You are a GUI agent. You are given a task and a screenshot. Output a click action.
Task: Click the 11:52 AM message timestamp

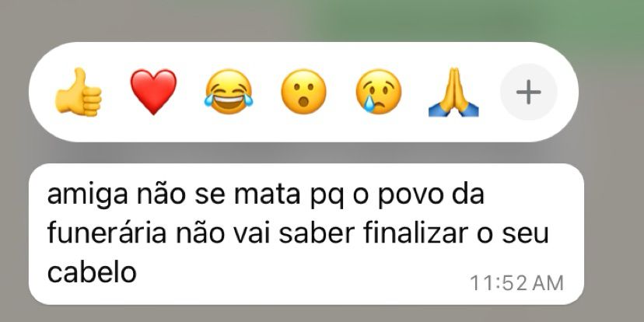(x=516, y=283)
